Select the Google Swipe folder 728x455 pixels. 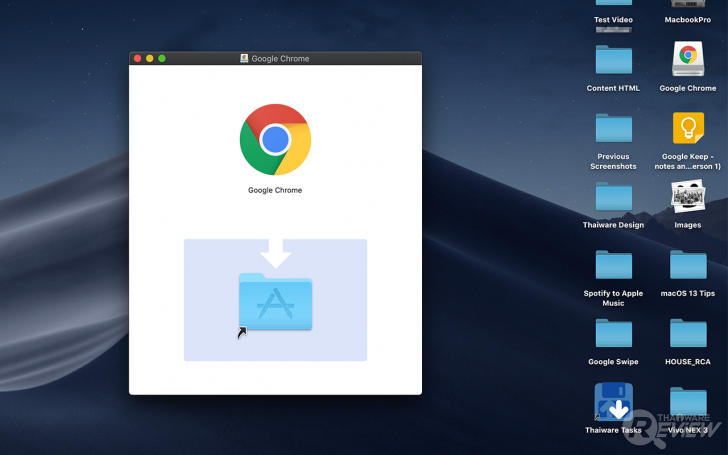(614, 333)
